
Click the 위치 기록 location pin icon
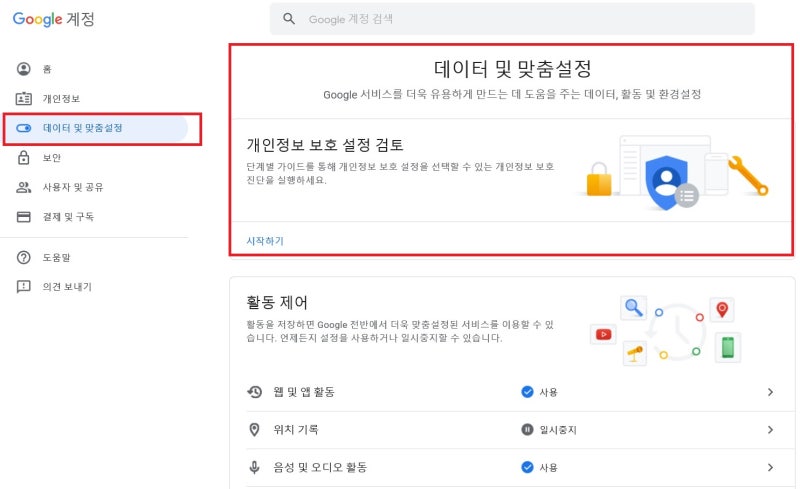click(254, 430)
